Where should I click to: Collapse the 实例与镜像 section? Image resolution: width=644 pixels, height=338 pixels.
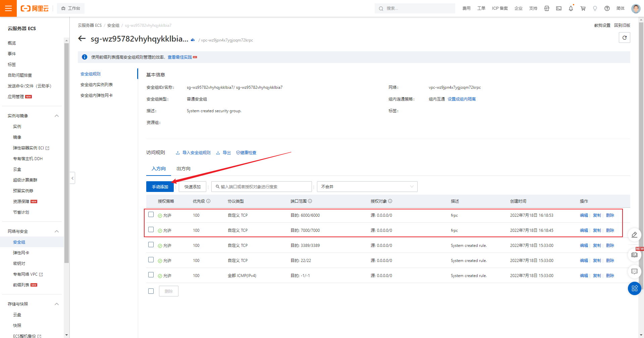57,116
